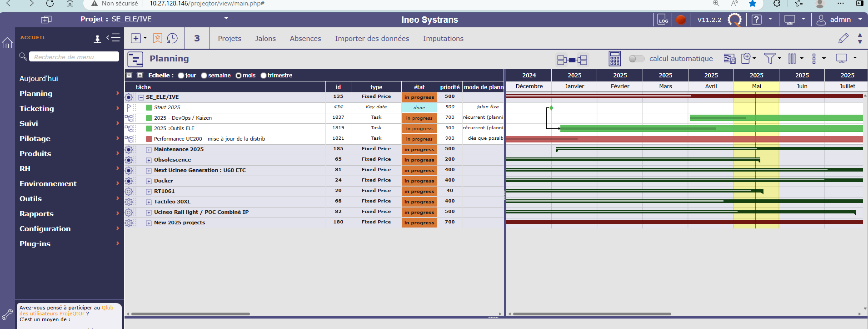Click the Importer des données link
This screenshot has width=868, height=329.
[x=372, y=39]
